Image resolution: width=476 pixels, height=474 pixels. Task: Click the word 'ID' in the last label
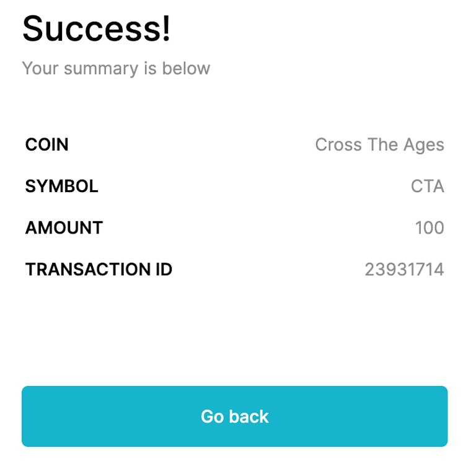[x=162, y=270]
